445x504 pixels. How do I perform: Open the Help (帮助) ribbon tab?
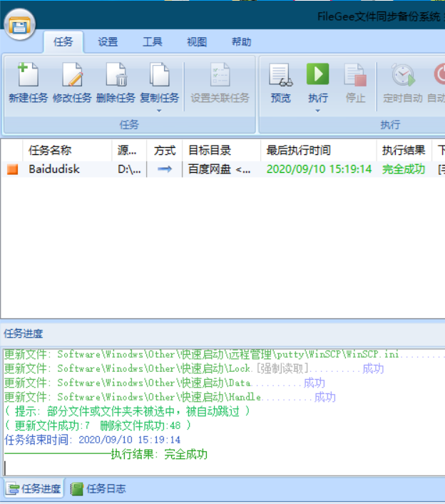pyautogui.click(x=241, y=42)
